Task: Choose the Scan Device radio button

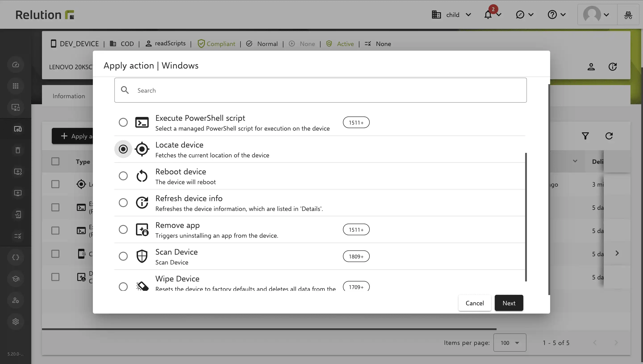Action: (123, 256)
